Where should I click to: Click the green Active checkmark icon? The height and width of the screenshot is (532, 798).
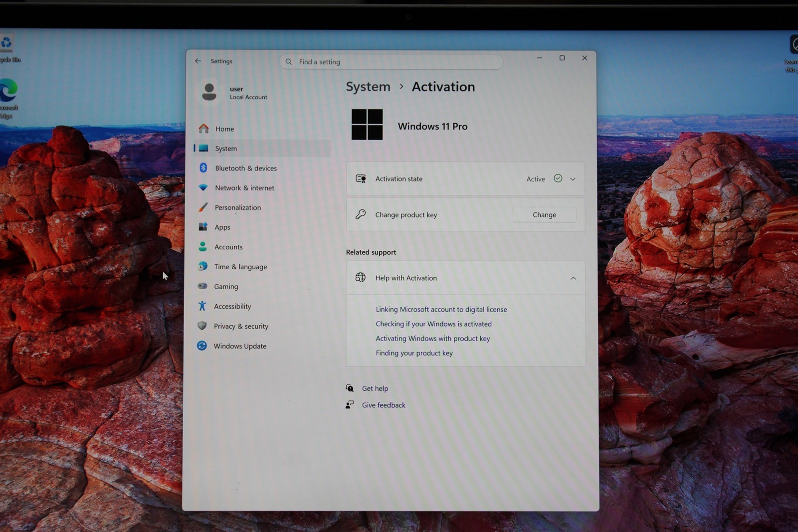point(558,178)
